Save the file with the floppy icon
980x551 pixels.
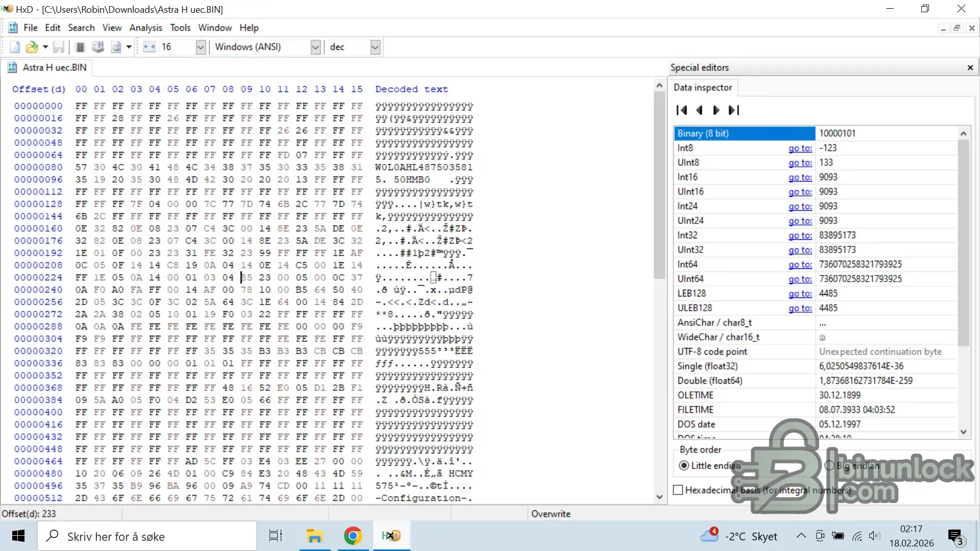point(59,47)
